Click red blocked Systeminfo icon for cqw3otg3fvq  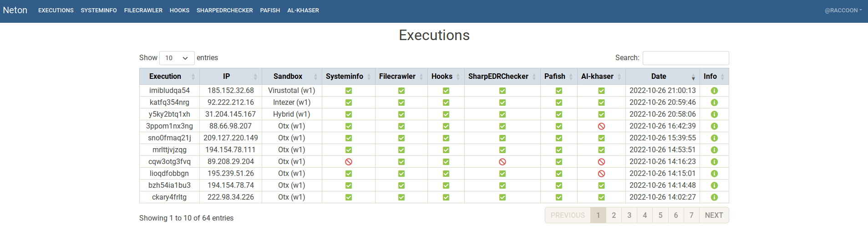point(349,162)
